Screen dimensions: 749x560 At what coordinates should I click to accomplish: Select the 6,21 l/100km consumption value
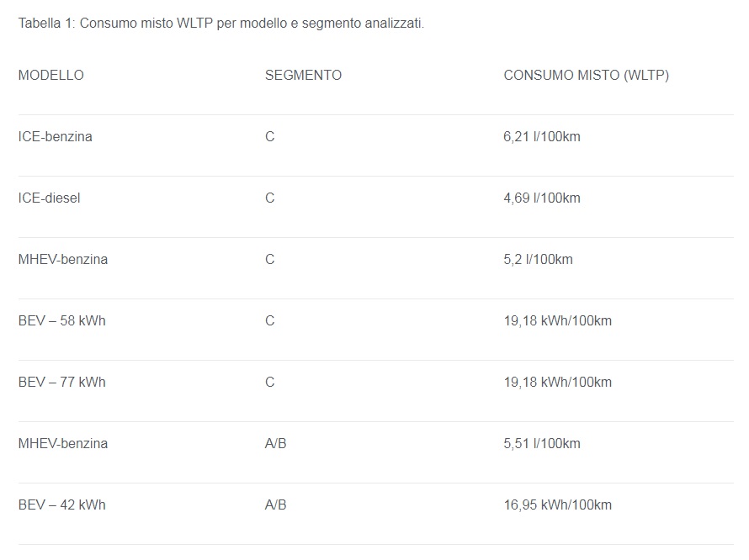point(542,136)
